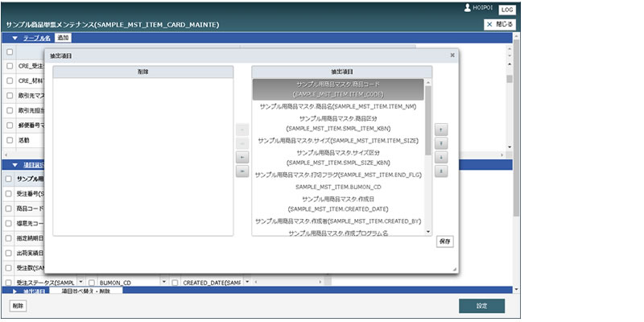Tick the checkbox for the CRE_受注 row
The height and width of the screenshot is (322, 644).
(10, 66)
